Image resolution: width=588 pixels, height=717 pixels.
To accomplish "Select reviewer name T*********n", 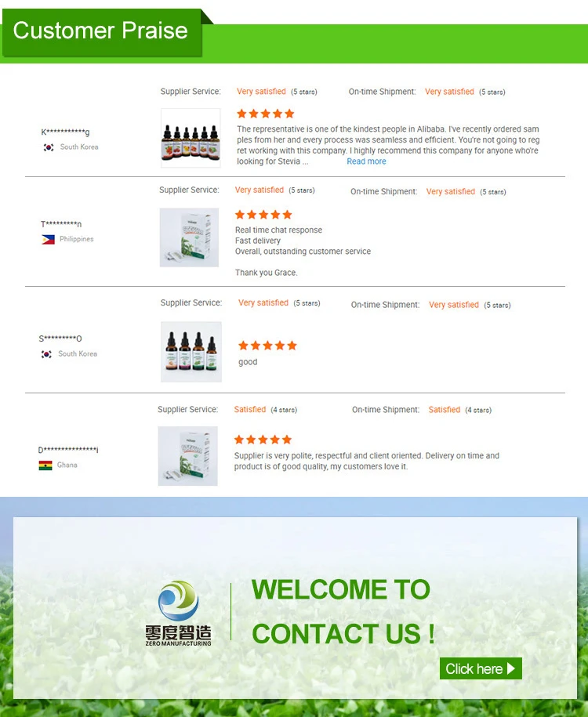I will pyautogui.click(x=61, y=224).
